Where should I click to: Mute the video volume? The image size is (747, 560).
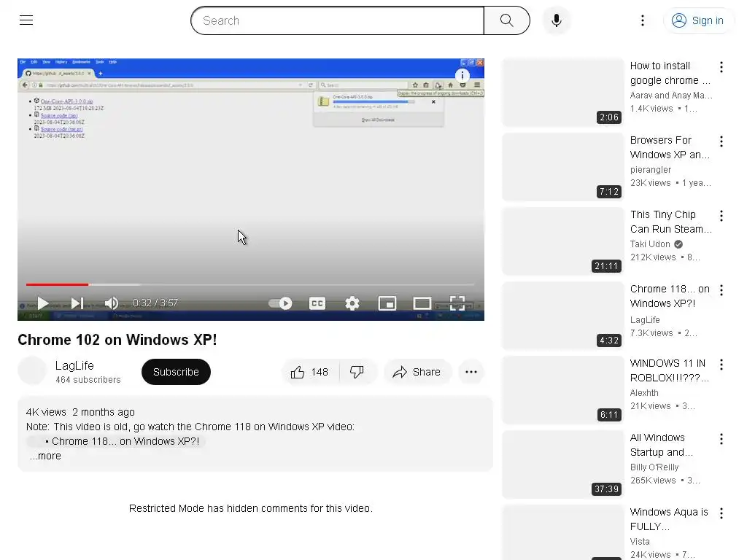[x=112, y=303]
